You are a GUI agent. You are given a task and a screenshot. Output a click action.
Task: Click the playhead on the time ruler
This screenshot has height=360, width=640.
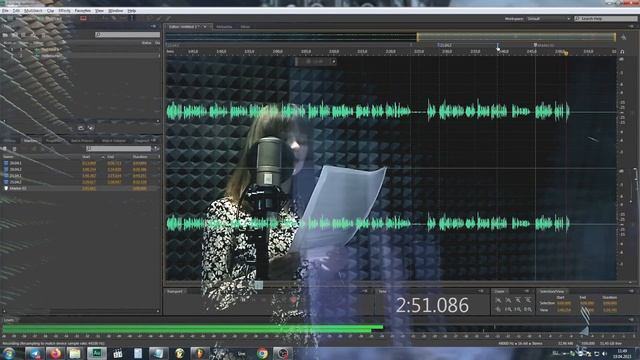(566, 53)
